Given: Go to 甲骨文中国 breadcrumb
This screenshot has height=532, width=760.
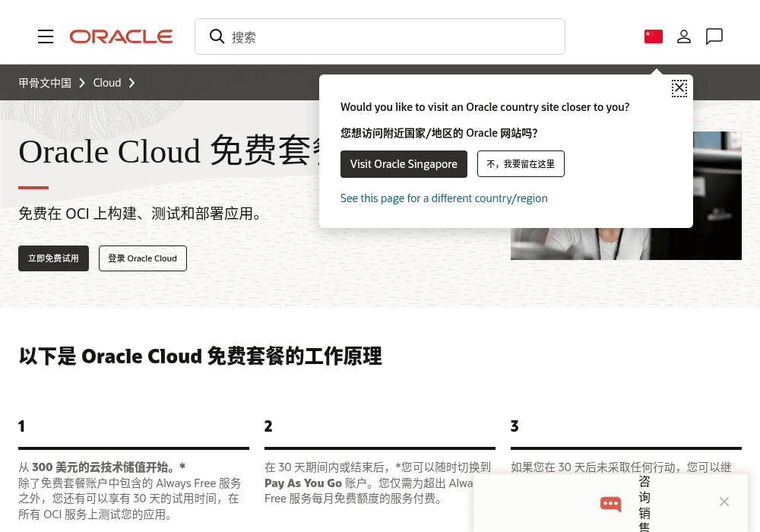Looking at the screenshot, I should 45,83.
